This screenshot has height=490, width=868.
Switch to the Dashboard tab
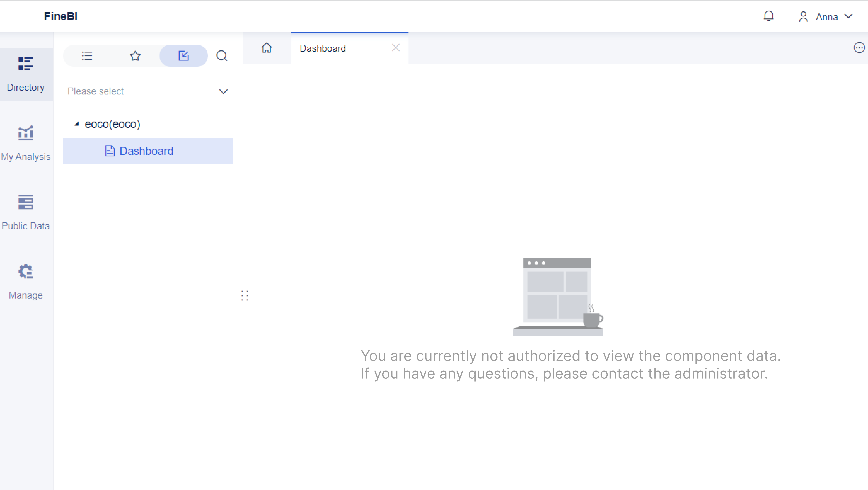[322, 48]
